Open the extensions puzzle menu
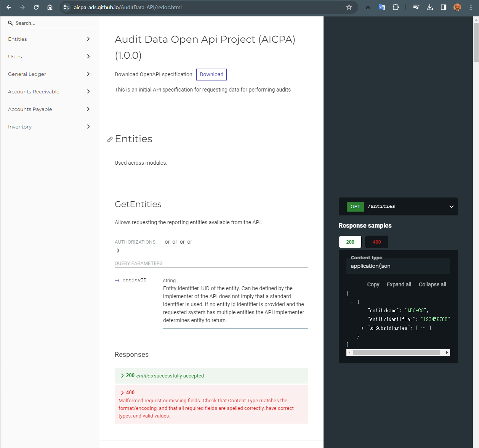The image size is (479, 448). [x=396, y=7]
